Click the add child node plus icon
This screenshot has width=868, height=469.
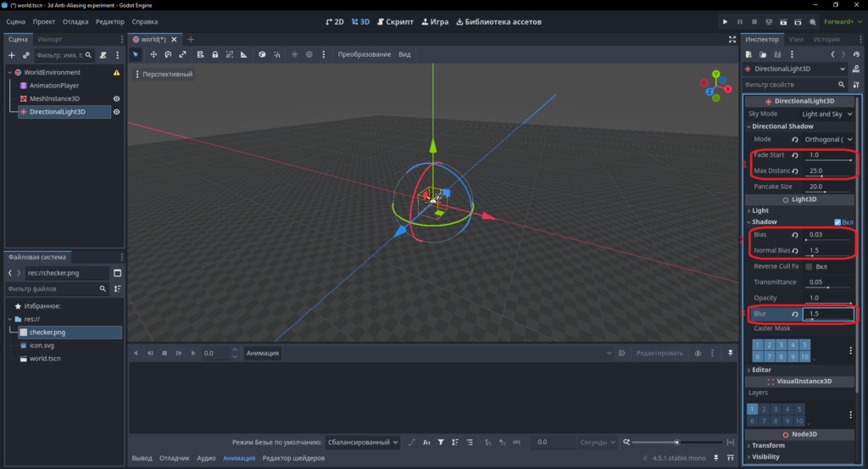coord(12,55)
